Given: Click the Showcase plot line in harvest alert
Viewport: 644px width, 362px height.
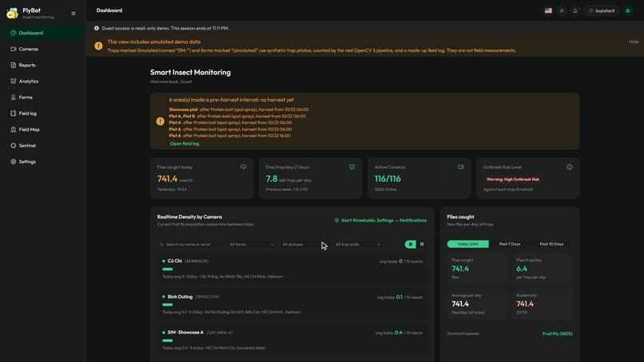Looking at the screenshot, I should pos(239,109).
